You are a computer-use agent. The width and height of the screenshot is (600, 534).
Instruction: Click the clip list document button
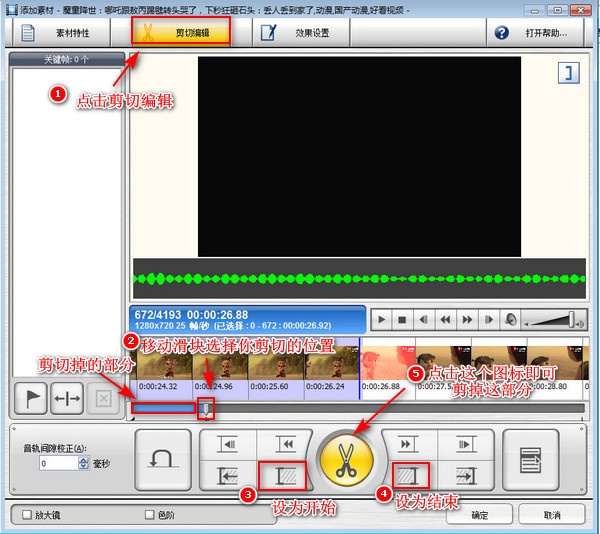click(530, 460)
